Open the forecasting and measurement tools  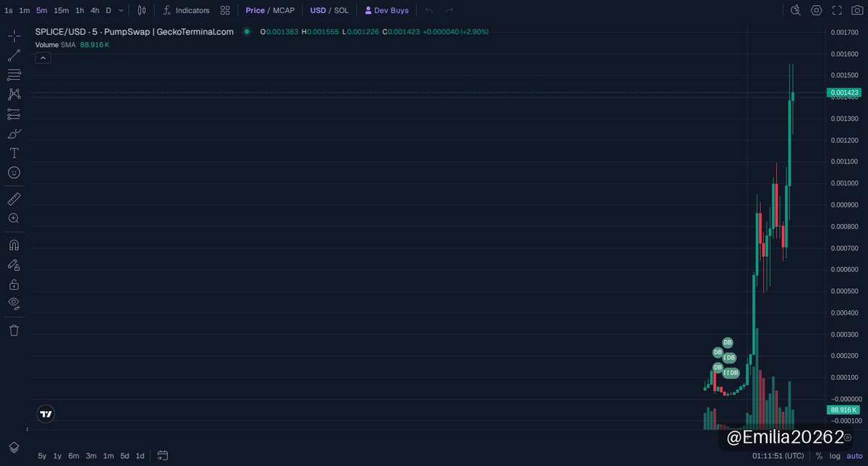pos(14,114)
